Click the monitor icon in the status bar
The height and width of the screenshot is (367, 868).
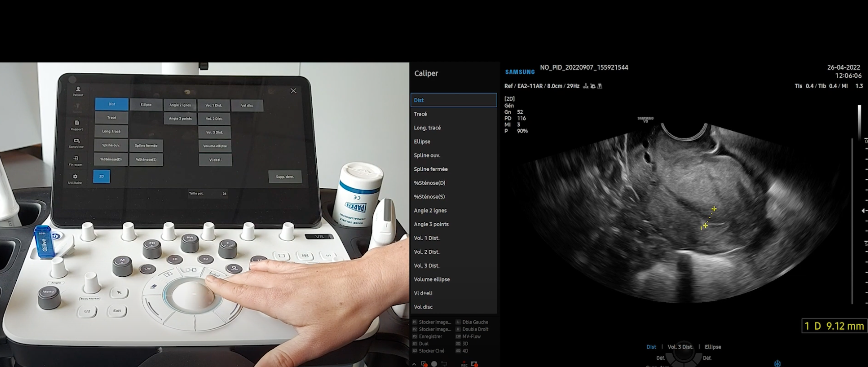444,364
